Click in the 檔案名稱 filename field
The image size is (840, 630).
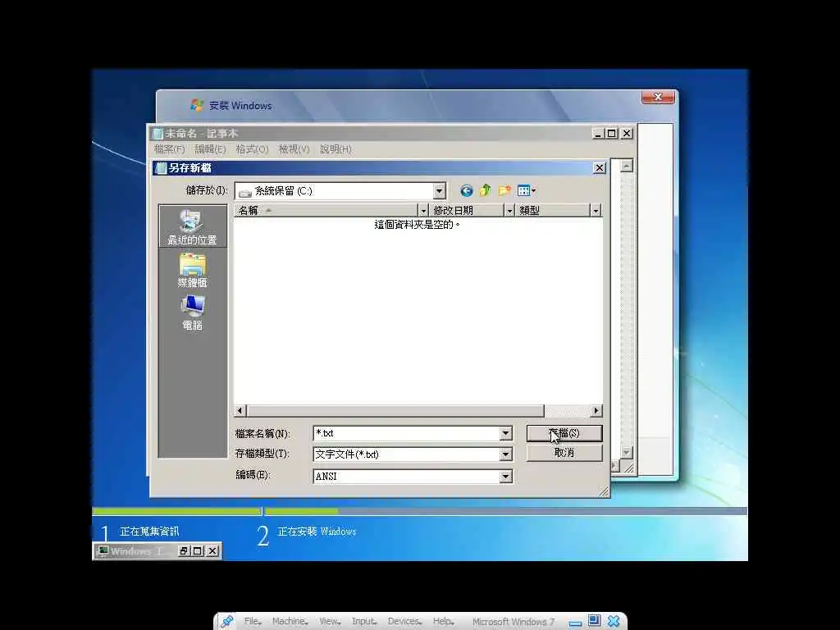[406, 433]
